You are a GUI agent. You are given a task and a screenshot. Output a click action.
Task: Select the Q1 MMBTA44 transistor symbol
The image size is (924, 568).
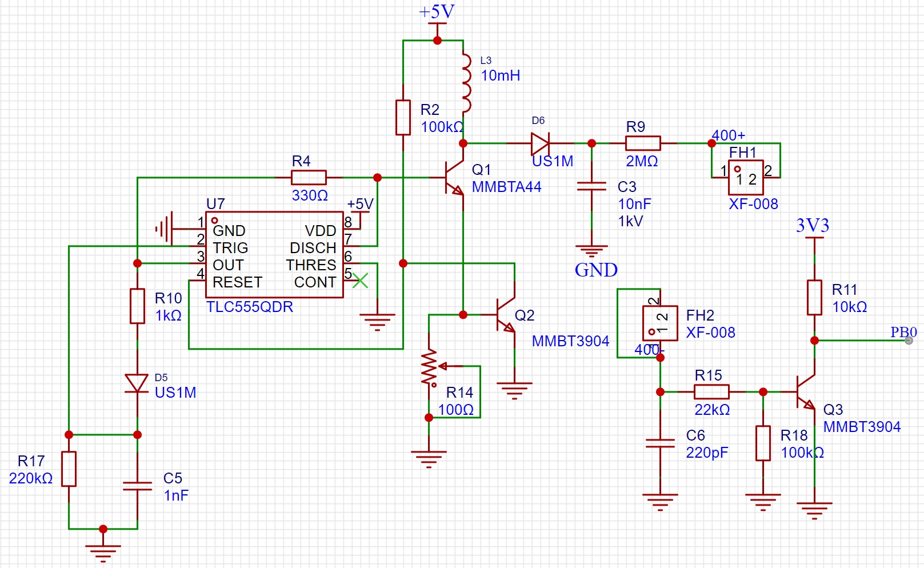[454, 178]
